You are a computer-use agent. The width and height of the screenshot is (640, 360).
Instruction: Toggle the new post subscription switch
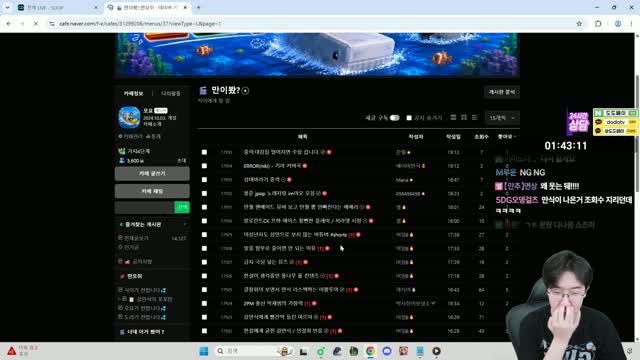coord(394,118)
